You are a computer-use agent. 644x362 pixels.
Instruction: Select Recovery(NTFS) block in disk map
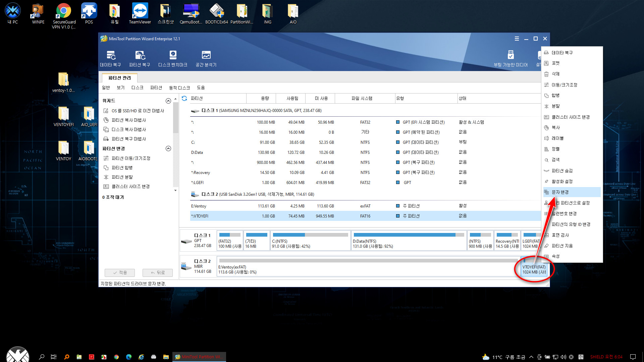(507, 240)
